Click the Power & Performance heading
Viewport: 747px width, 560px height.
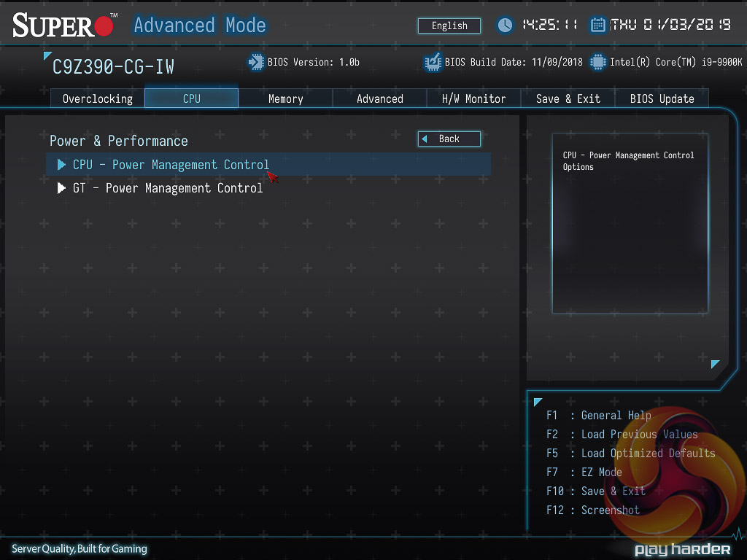point(119,141)
